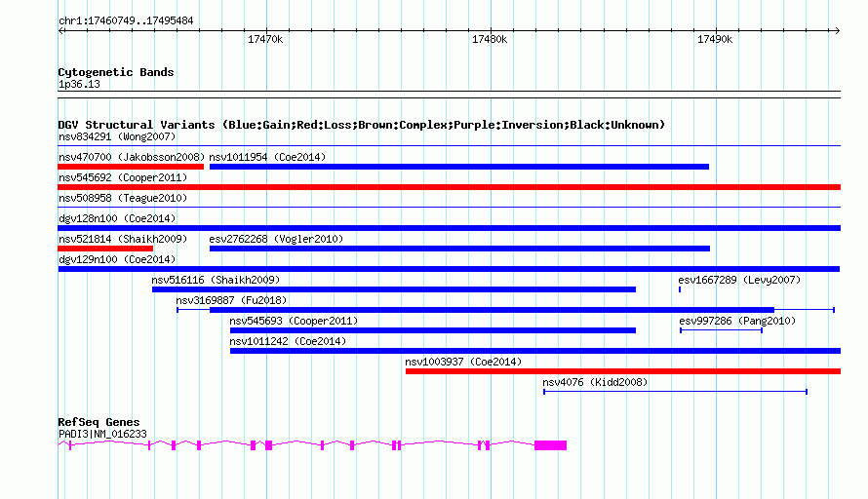Click the nsv1011242 (Coe2014) label

[288, 341]
